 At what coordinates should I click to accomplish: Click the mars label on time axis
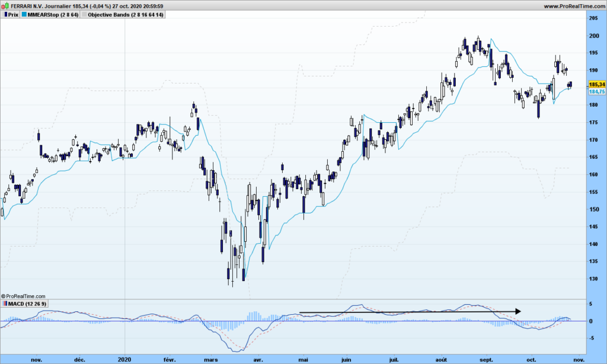tap(211, 360)
